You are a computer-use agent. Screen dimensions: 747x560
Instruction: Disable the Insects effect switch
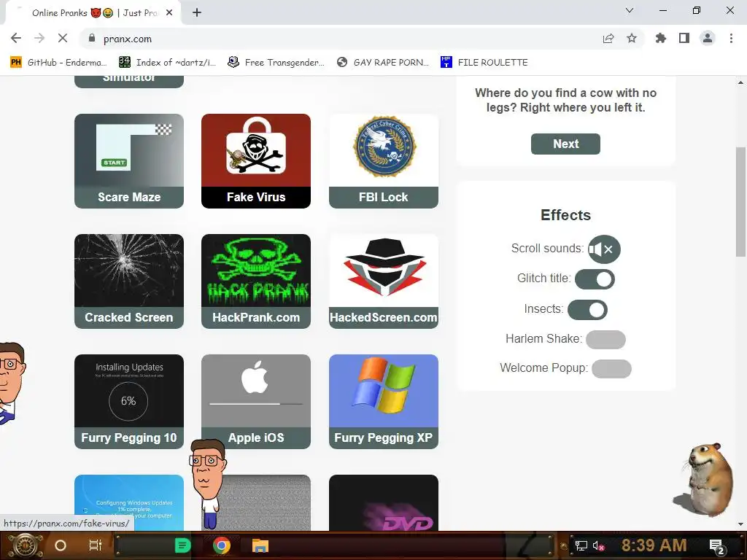pyautogui.click(x=587, y=310)
